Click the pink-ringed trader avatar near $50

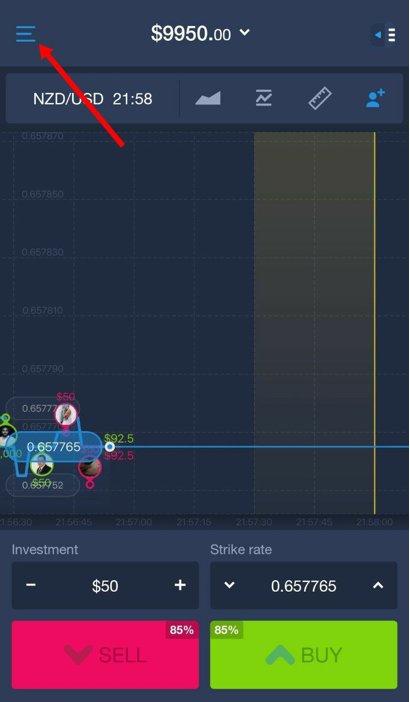click(x=66, y=415)
